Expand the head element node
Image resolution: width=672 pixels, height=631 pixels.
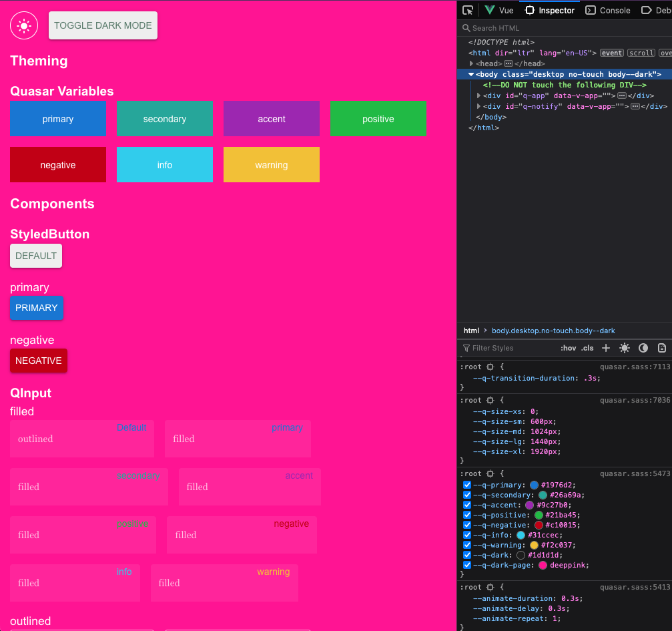point(472,63)
